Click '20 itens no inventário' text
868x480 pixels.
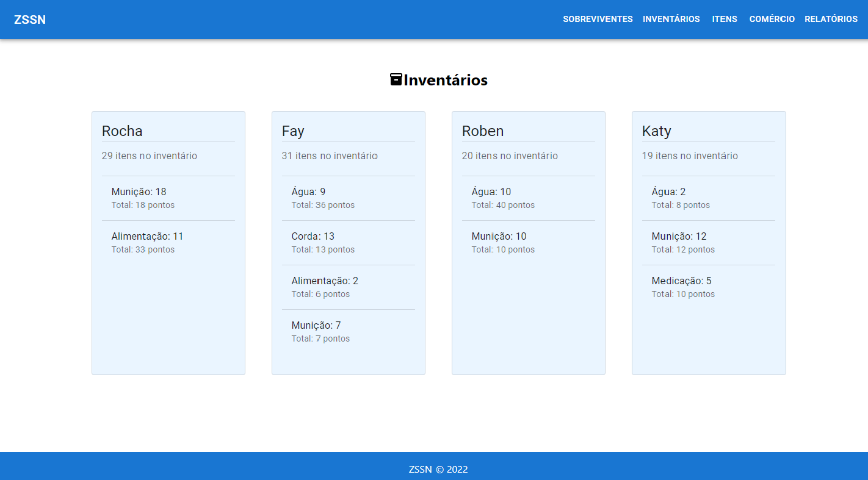pos(510,156)
